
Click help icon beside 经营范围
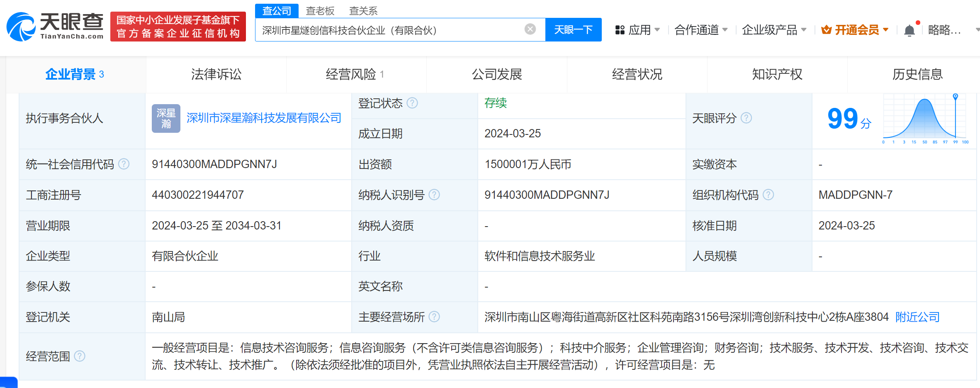coord(80,356)
